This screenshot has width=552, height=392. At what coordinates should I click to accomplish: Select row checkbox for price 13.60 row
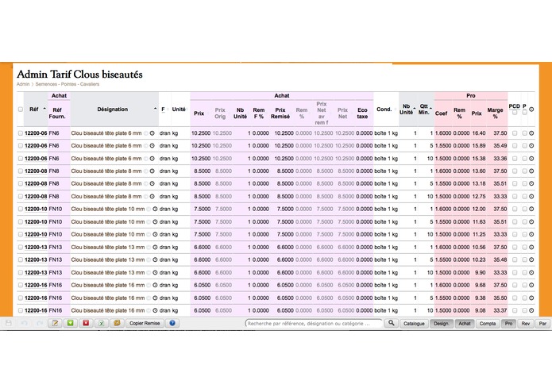point(21,171)
